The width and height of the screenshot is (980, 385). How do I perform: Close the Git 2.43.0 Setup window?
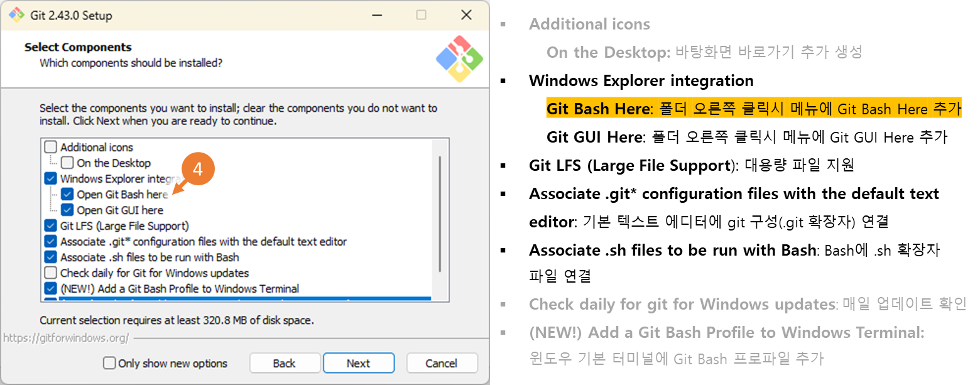pos(466,14)
